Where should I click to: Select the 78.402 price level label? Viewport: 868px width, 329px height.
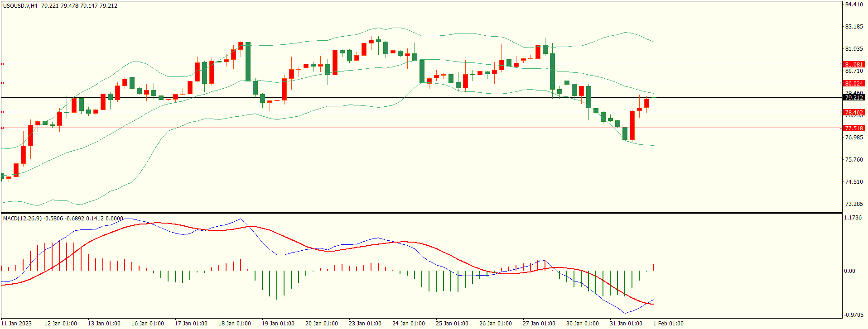click(854, 112)
